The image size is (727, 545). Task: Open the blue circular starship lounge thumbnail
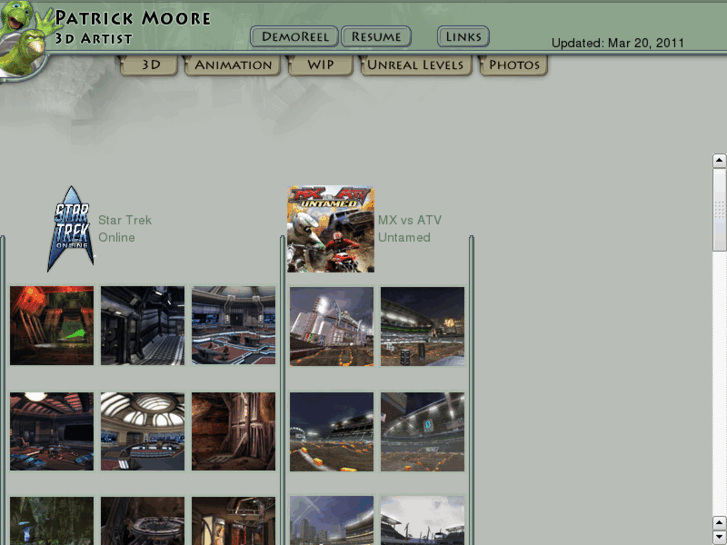pyautogui.click(x=234, y=325)
